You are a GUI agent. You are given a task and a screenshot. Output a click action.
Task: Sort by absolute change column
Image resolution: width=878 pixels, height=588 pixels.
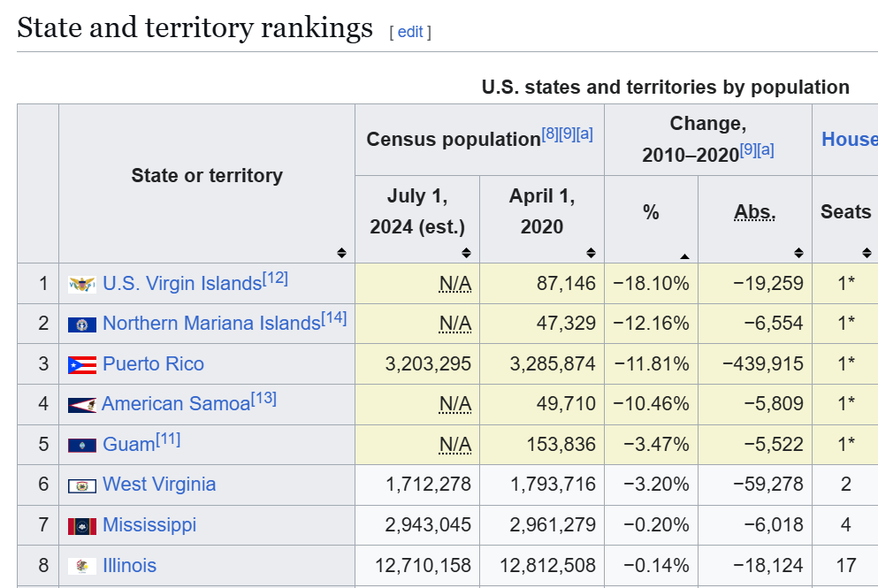pyautogui.click(x=798, y=253)
